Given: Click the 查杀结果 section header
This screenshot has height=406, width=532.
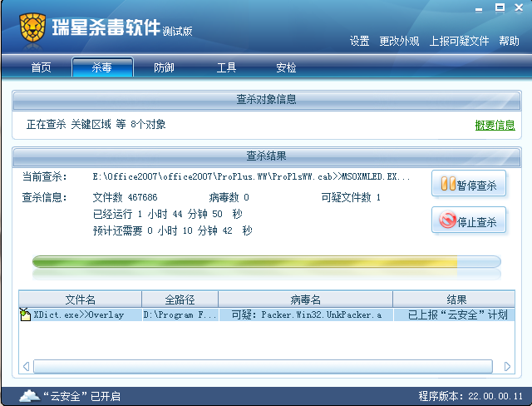Looking at the screenshot, I should point(266,156).
